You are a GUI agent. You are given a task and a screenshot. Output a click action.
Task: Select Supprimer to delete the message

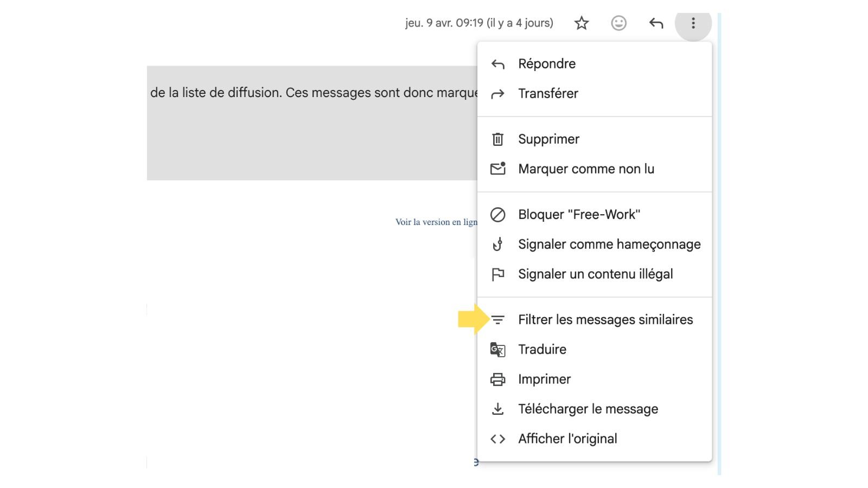click(x=595, y=139)
